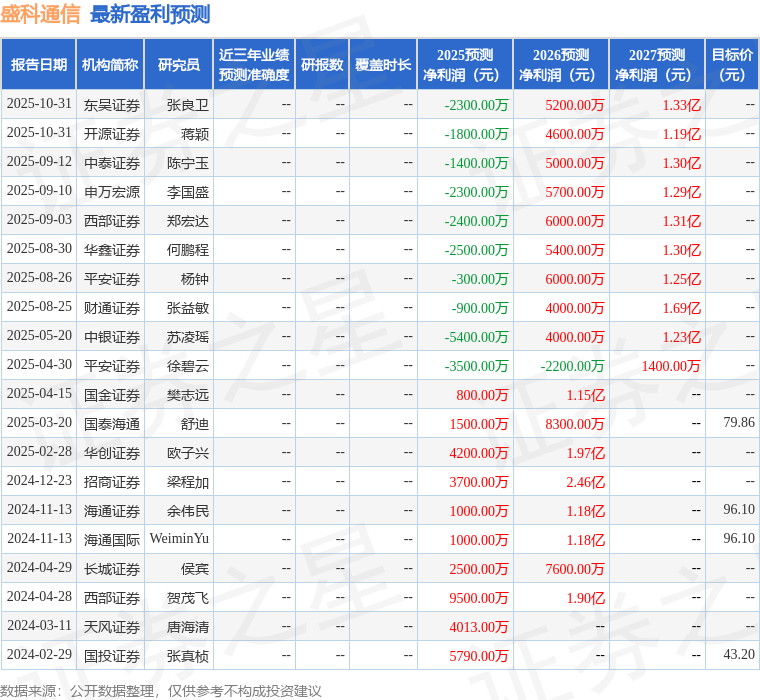Click the 盛科通信 stock name title

coord(40,14)
